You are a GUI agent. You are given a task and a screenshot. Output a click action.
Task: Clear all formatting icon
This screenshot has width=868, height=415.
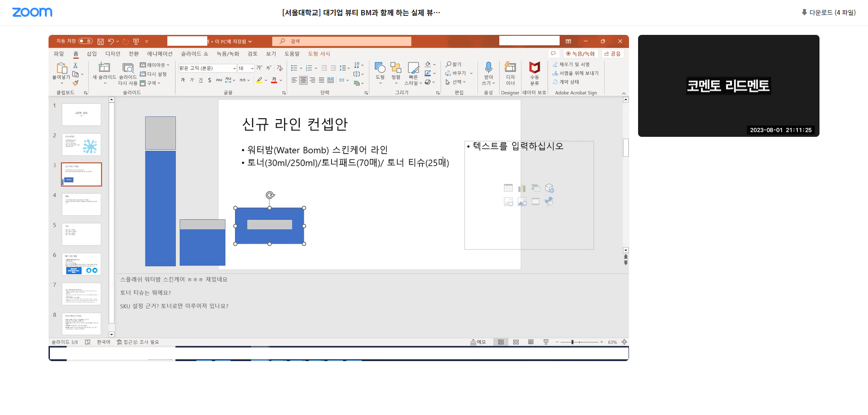pyautogui.click(x=280, y=68)
